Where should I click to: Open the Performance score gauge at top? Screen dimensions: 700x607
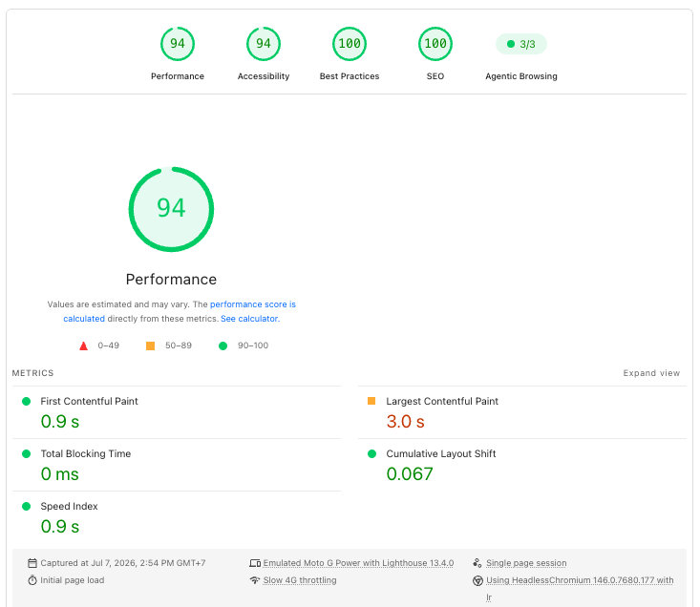[x=178, y=44]
